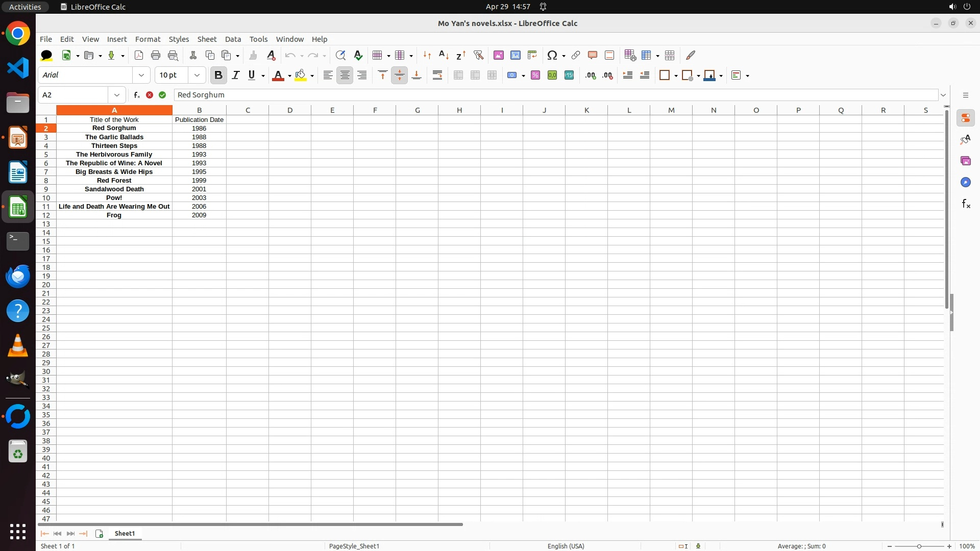Image resolution: width=980 pixels, height=551 pixels.
Task: Click Format as Percent icon
Action: [x=535, y=75]
